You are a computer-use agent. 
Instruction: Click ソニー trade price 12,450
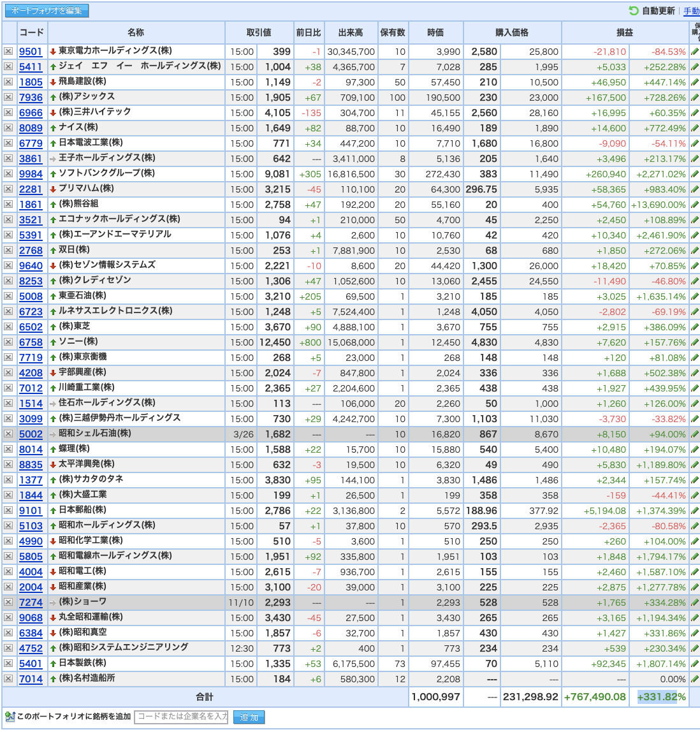pos(275,342)
